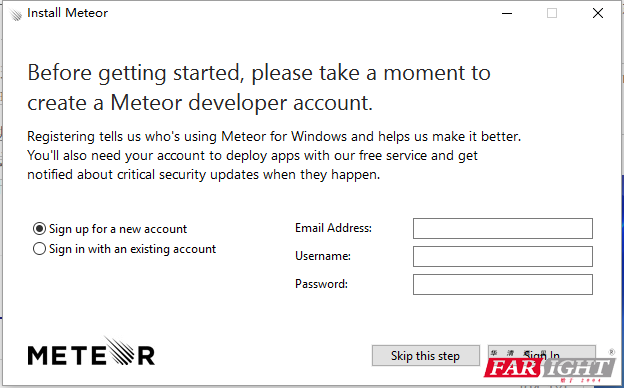Click the Sign In button
This screenshot has height=388, width=624.
[542, 353]
